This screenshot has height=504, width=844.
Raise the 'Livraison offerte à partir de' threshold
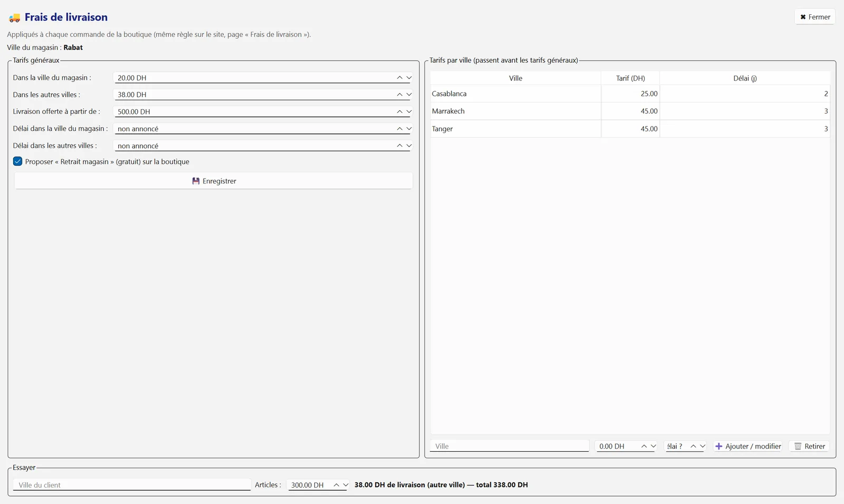point(399,111)
